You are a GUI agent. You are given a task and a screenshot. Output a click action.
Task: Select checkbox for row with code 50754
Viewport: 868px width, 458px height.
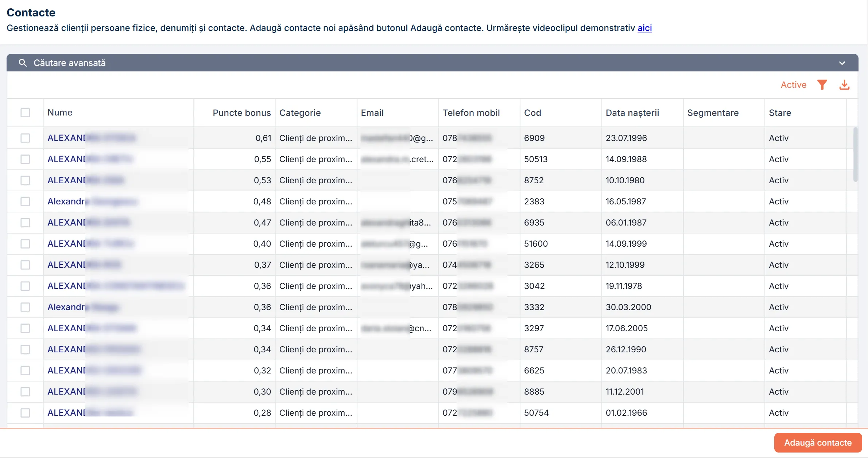pyautogui.click(x=25, y=413)
